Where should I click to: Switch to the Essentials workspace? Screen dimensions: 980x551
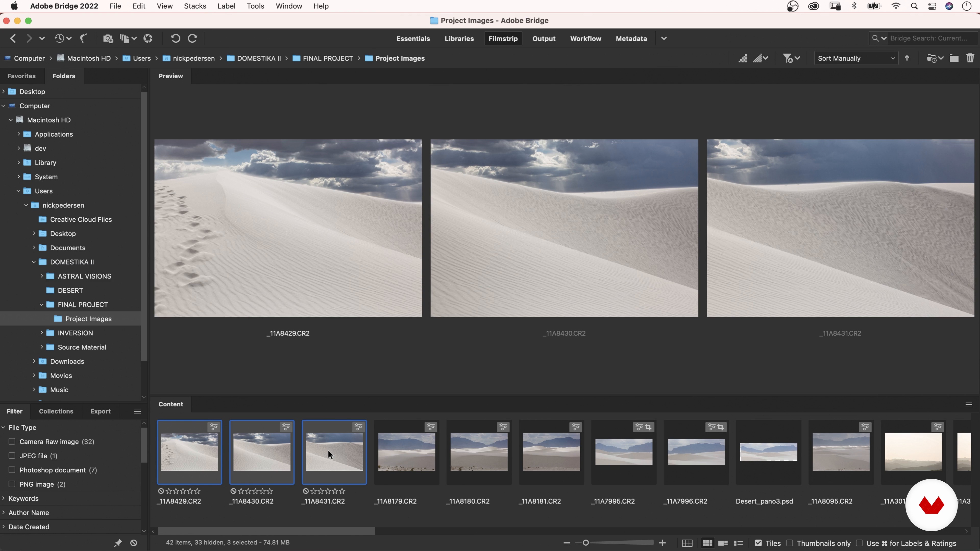pos(413,39)
